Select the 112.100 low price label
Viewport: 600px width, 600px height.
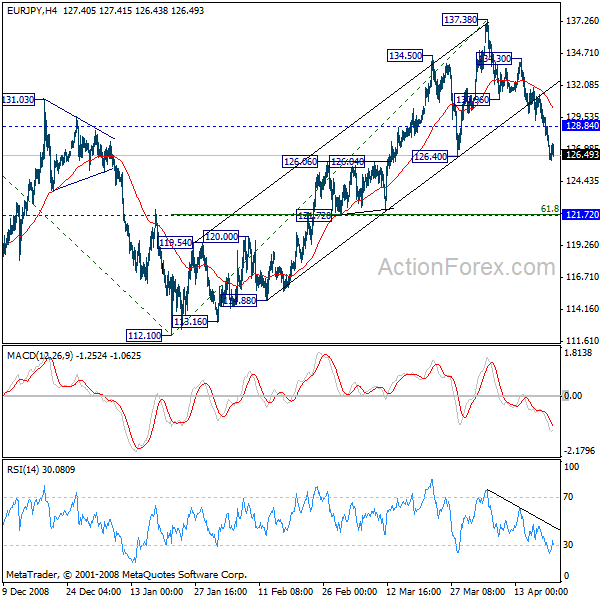point(143,335)
